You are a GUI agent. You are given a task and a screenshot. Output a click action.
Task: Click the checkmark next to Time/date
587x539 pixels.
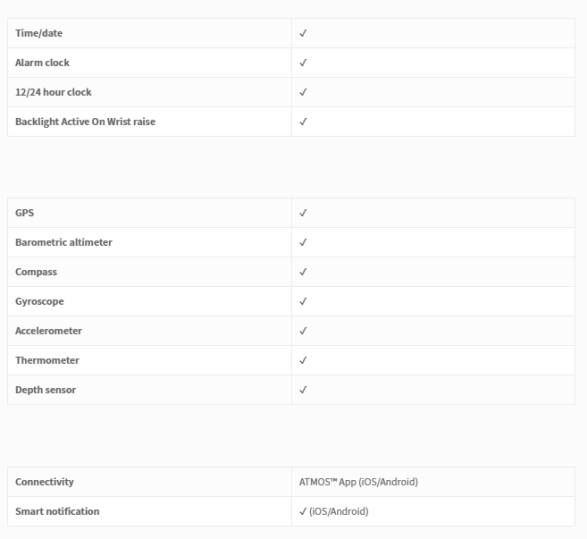click(x=303, y=33)
